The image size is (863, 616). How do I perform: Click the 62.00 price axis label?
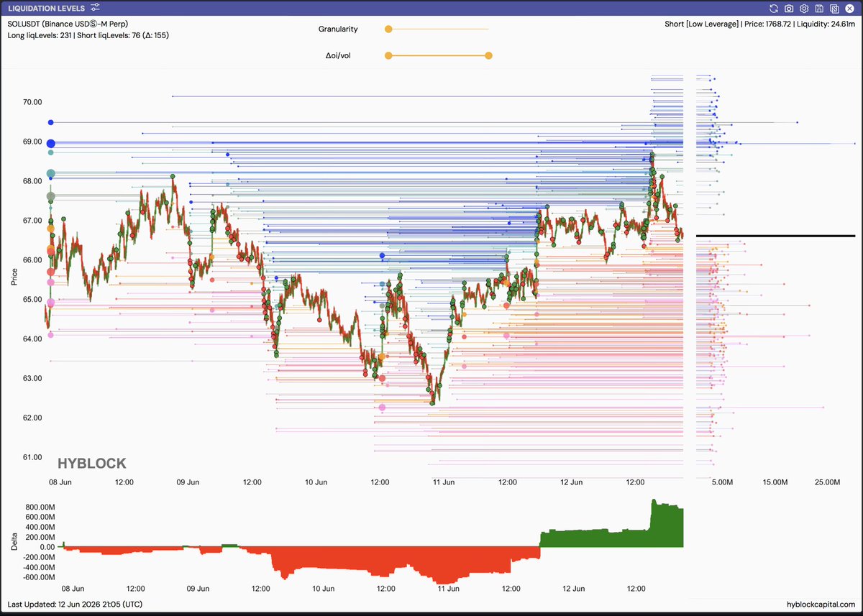32,418
